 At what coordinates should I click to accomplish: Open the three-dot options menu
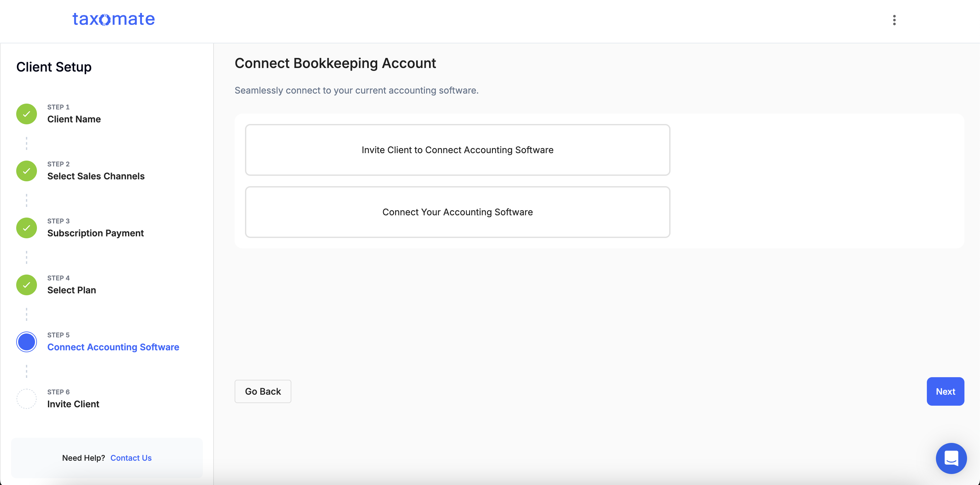[894, 20]
